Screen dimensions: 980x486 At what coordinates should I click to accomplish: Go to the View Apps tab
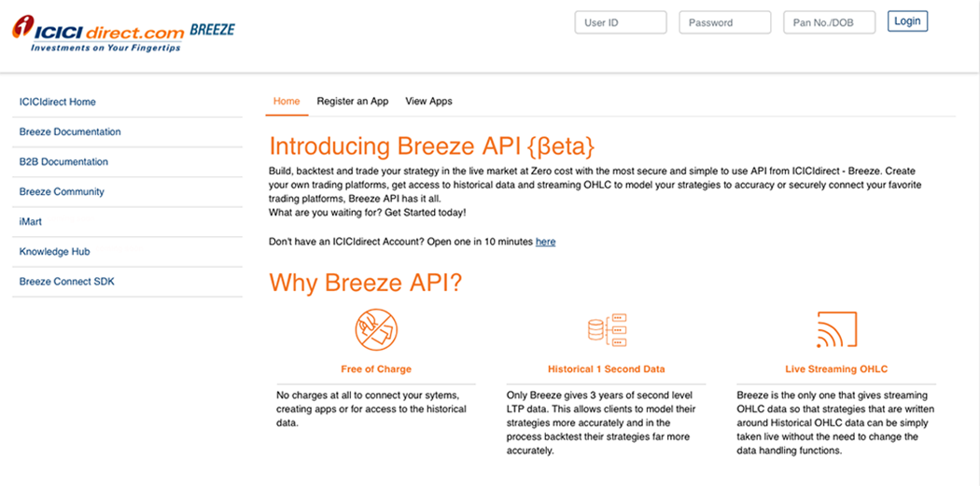[x=428, y=101]
